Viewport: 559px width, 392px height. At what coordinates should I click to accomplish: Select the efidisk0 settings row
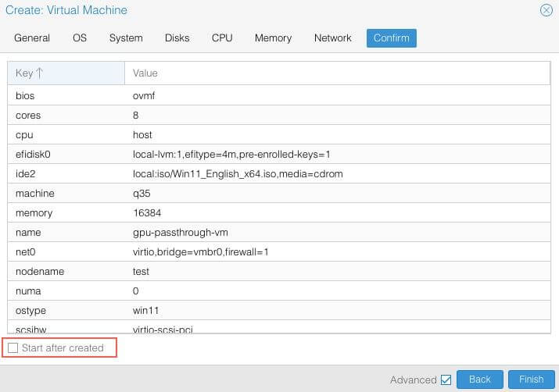click(x=278, y=155)
